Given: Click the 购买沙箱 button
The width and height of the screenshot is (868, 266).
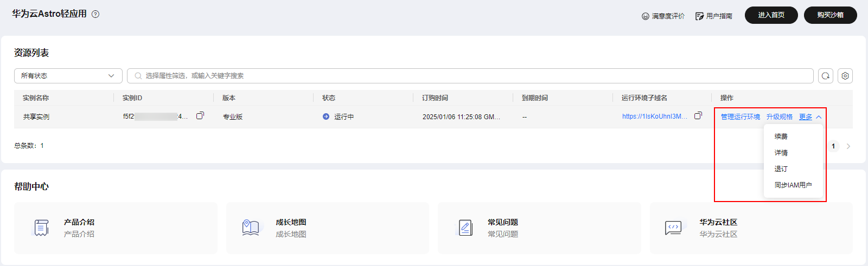Looking at the screenshot, I should 831,15.
